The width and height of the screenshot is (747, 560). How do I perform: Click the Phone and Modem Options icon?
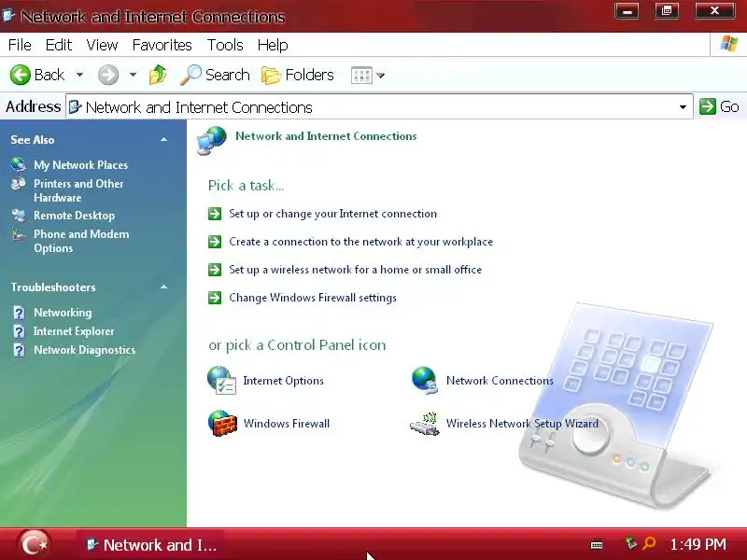19,234
